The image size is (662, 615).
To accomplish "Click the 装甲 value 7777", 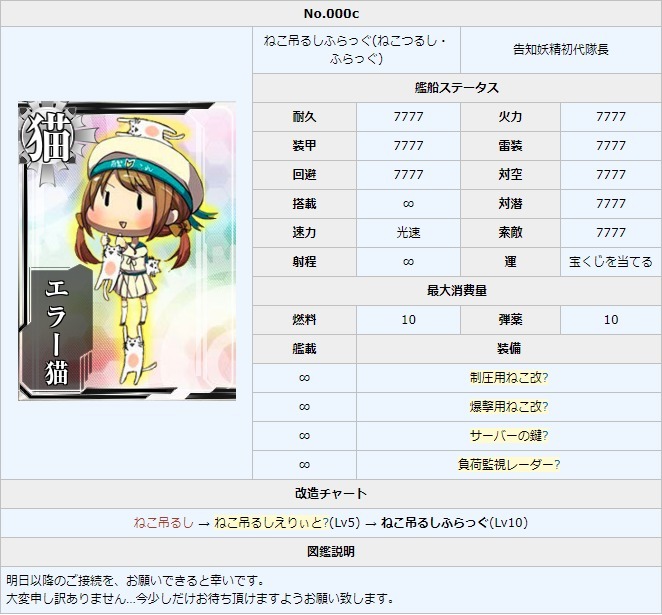I will tap(408, 146).
